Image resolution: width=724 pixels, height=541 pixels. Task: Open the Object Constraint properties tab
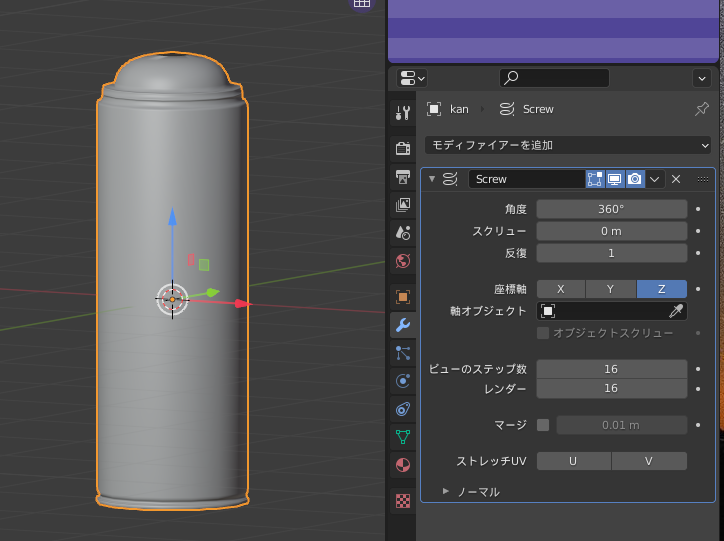[x=403, y=409]
